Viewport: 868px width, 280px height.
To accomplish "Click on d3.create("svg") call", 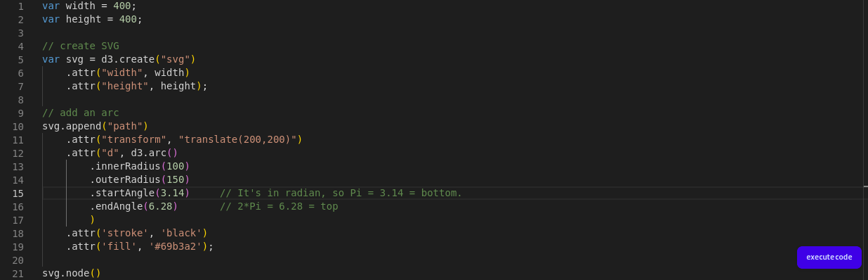I will click(x=148, y=59).
